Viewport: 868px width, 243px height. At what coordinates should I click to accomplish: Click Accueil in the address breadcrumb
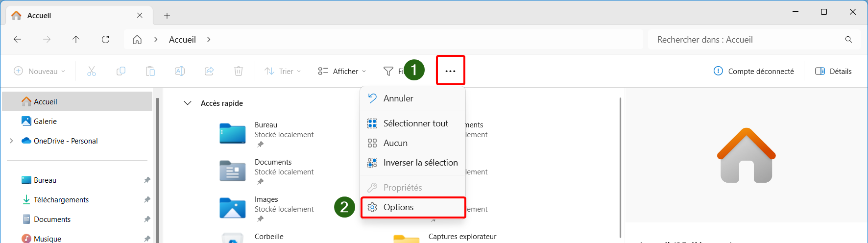182,40
